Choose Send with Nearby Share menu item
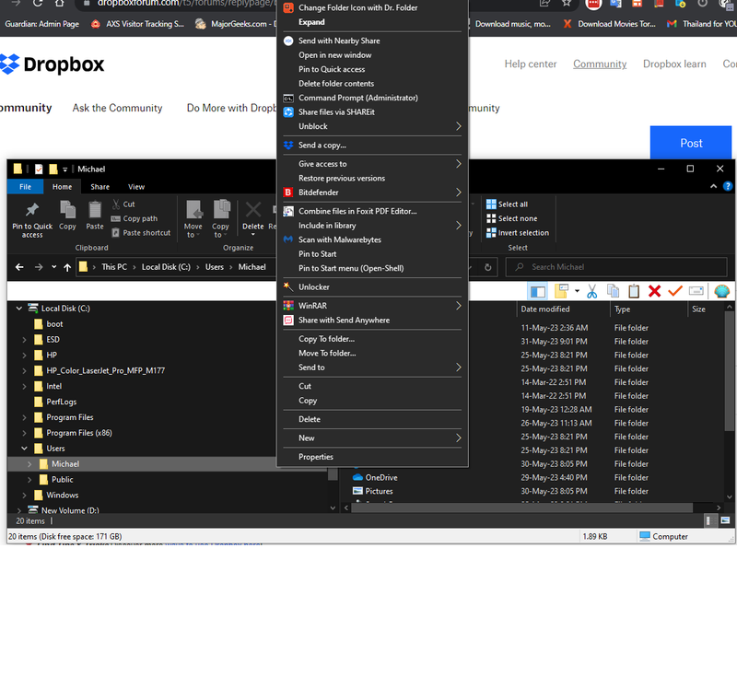 [372, 41]
